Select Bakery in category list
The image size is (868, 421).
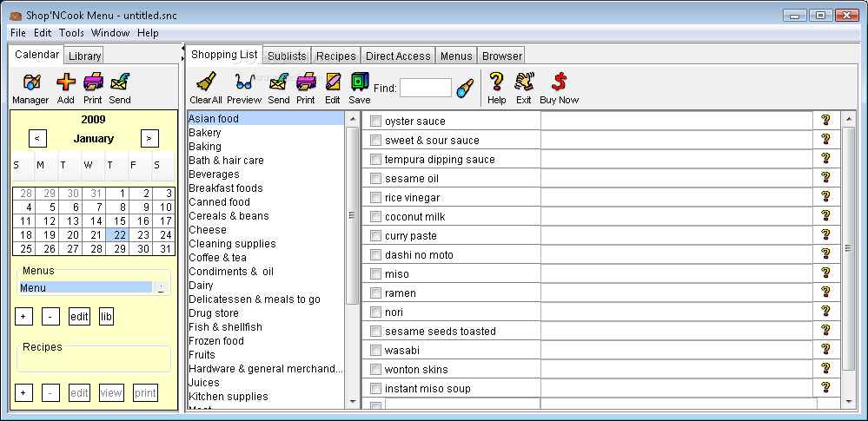click(x=205, y=132)
